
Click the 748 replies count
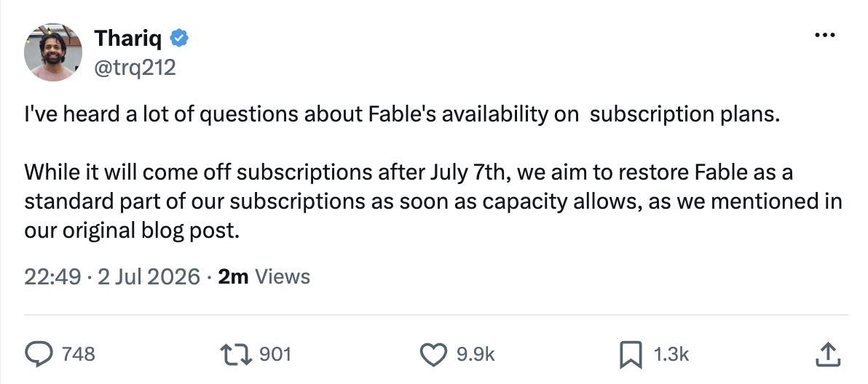(78, 354)
